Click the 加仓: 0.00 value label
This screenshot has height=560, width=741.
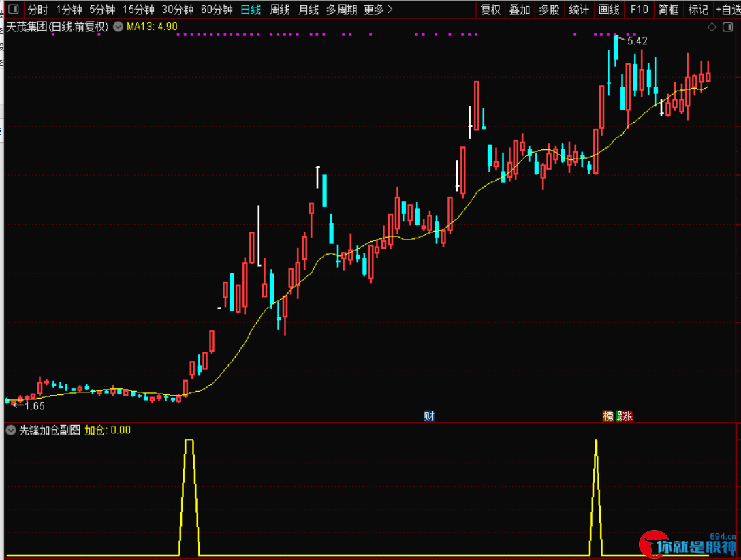coord(108,430)
